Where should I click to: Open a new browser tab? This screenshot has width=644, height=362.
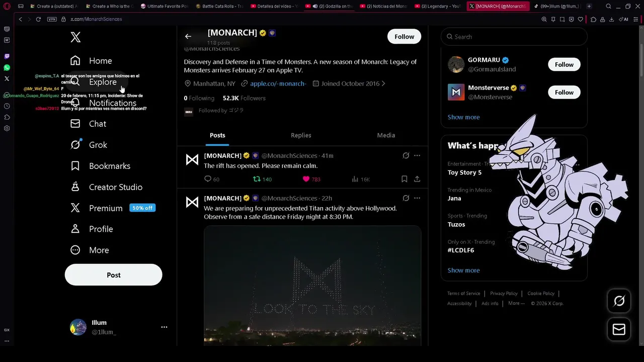point(589,7)
